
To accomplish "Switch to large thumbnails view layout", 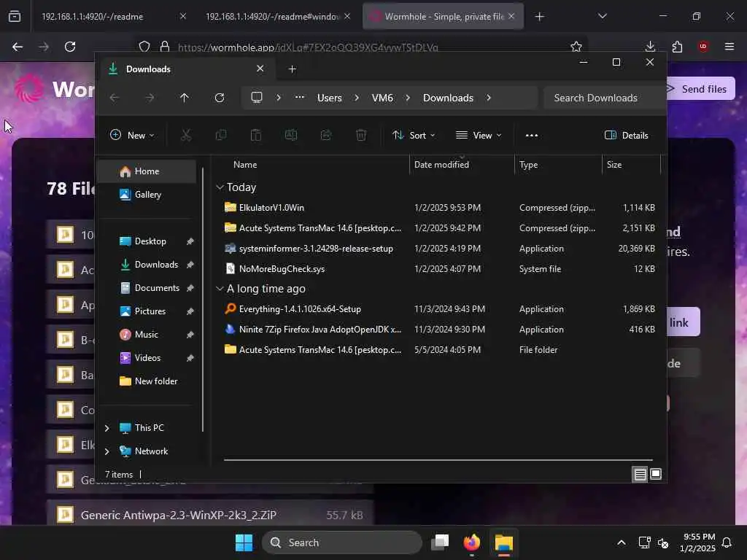I will (656, 474).
